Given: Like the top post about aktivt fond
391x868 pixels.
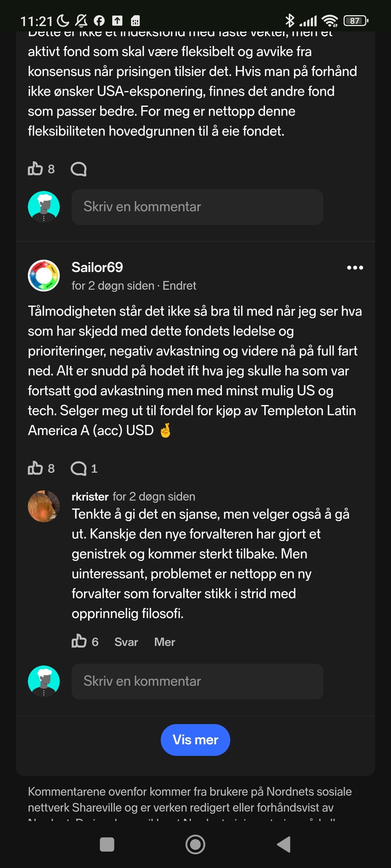Looking at the screenshot, I should coord(35,169).
